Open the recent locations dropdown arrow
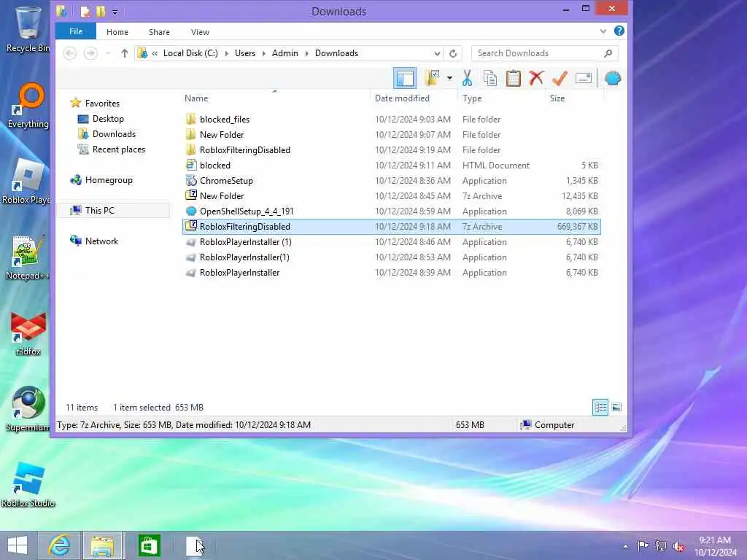747x560 pixels. coord(108,53)
